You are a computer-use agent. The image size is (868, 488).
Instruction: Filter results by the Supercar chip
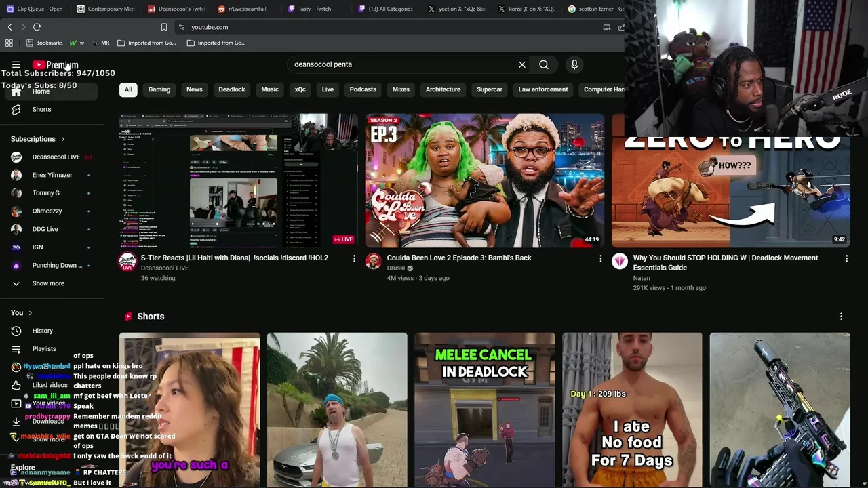(x=490, y=89)
